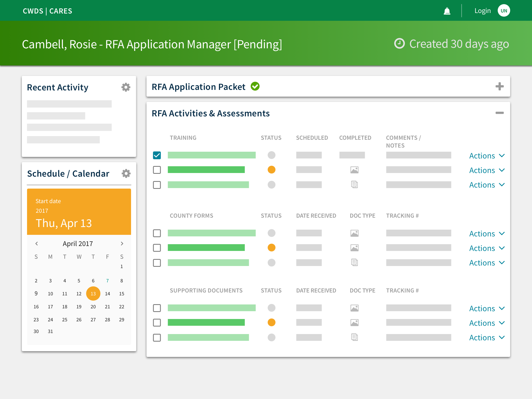This screenshot has height=399, width=532.
Task: Click document icon in third Training row
Action: (354, 184)
